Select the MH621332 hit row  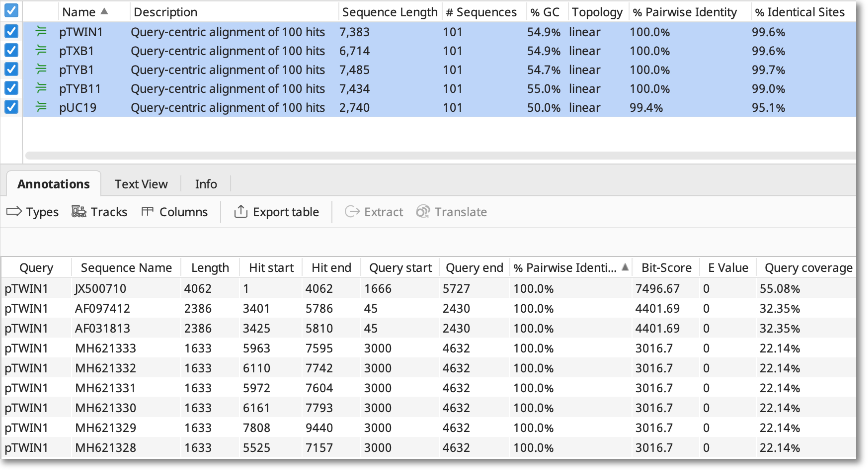click(429, 368)
